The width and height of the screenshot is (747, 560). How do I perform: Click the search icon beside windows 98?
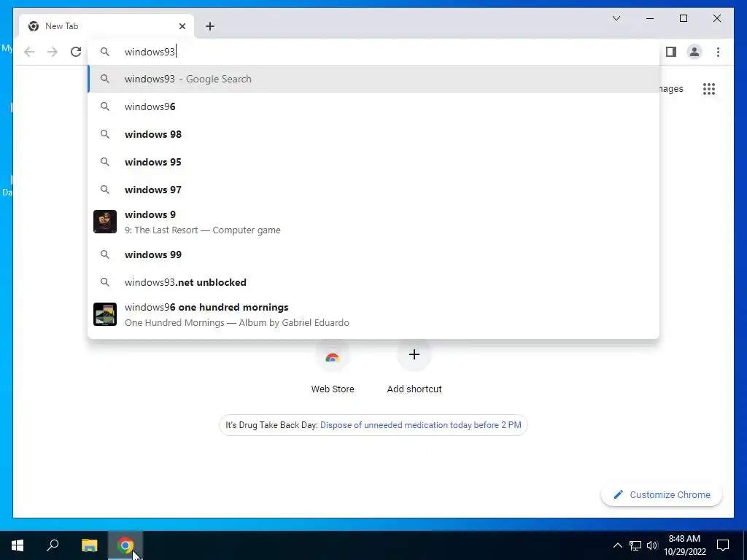(x=105, y=134)
